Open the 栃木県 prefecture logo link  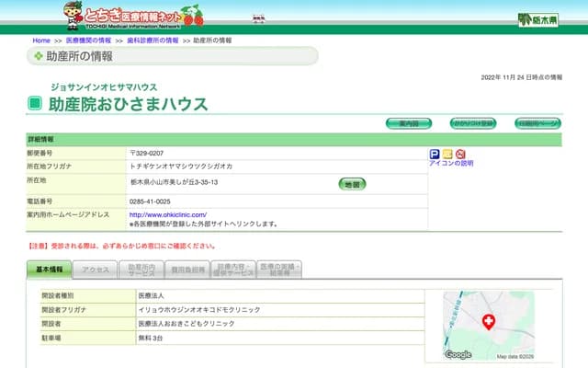pos(538,20)
